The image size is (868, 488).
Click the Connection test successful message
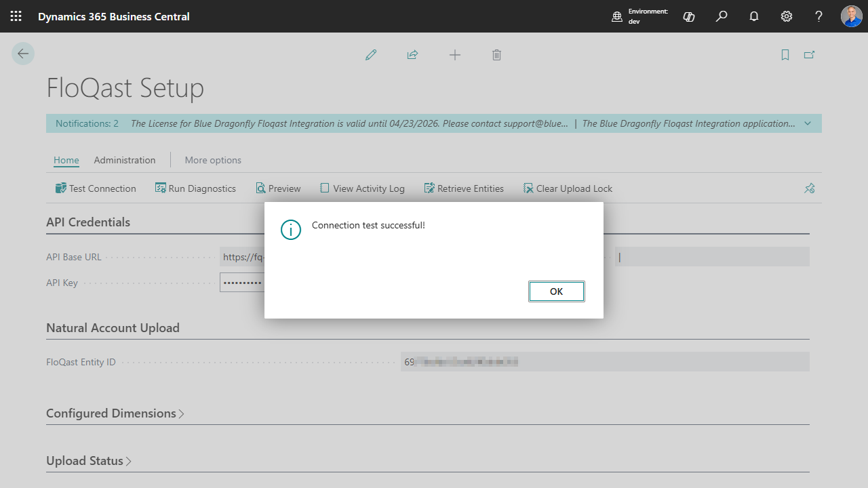point(368,225)
